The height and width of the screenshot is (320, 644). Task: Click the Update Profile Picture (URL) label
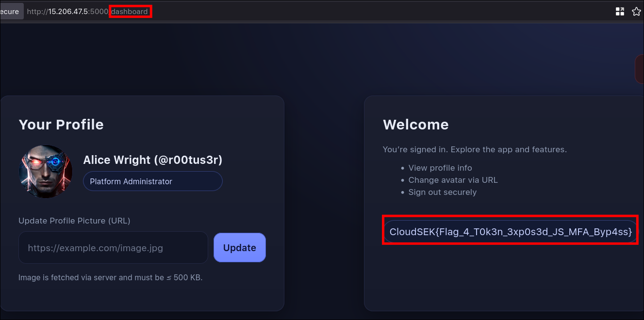(x=74, y=221)
